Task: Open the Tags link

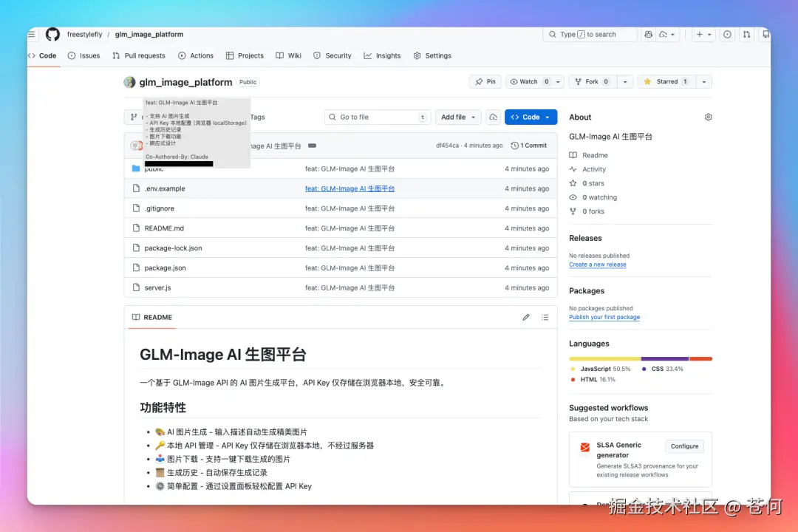Action: click(258, 117)
